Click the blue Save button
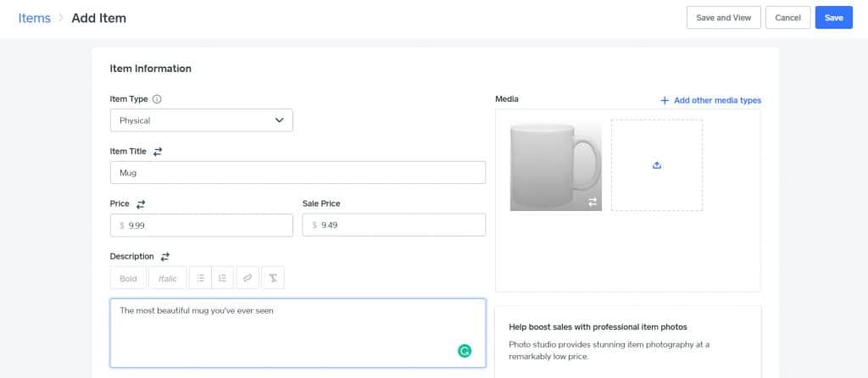This screenshot has height=378, width=868. coord(834,18)
